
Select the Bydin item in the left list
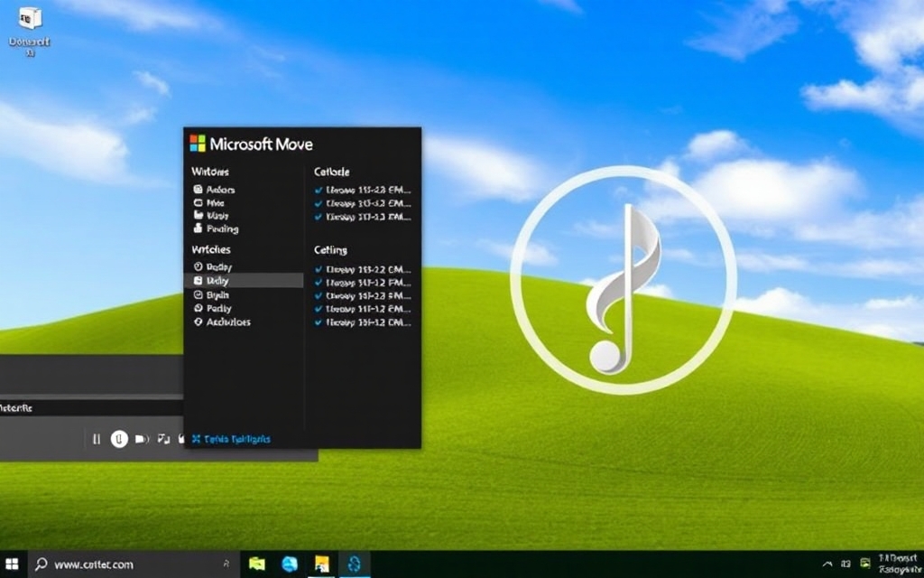(211, 295)
